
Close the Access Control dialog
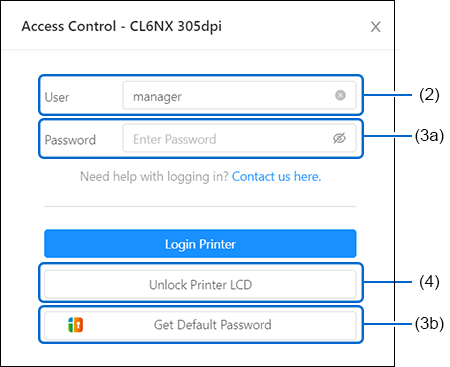click(x=376, y=27)
